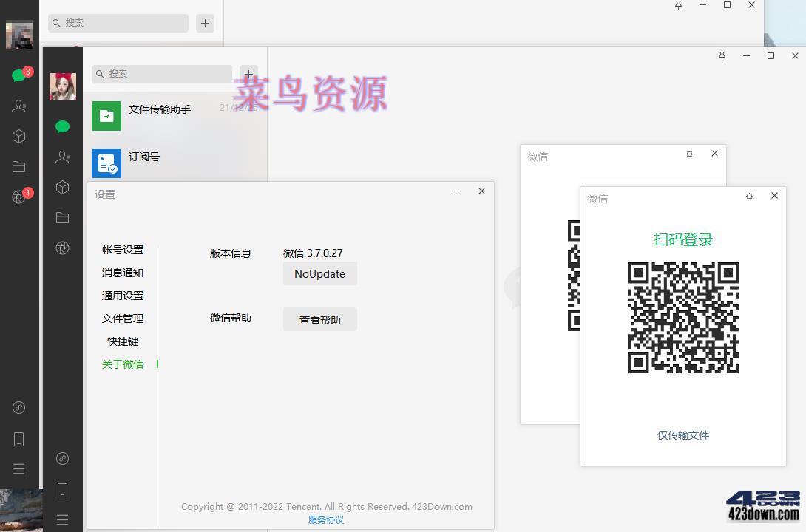Click the settings gear on the QR login window
Screen dimensions: 806x532
749,196
